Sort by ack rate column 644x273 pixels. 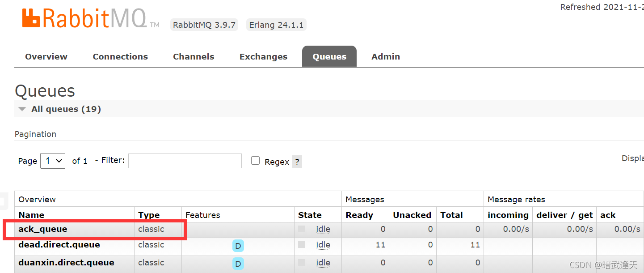[x=608, y=215]
